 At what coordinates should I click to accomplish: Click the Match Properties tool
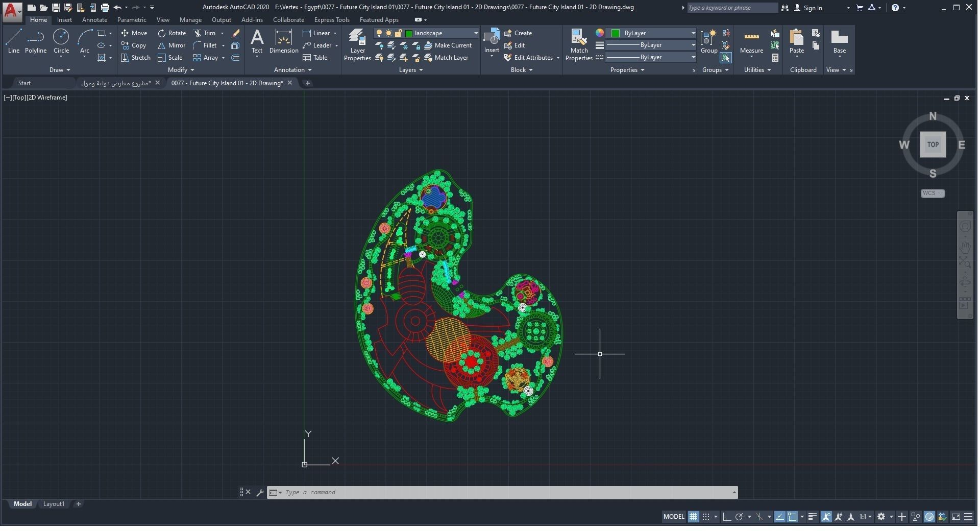(579, 45)
